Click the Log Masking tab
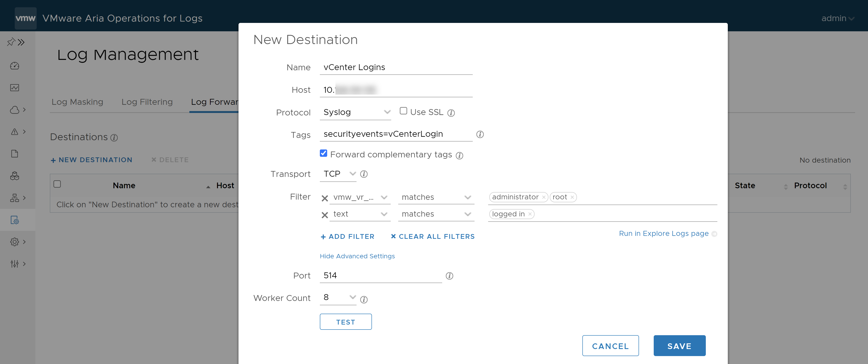 click(x=77, y=101)
